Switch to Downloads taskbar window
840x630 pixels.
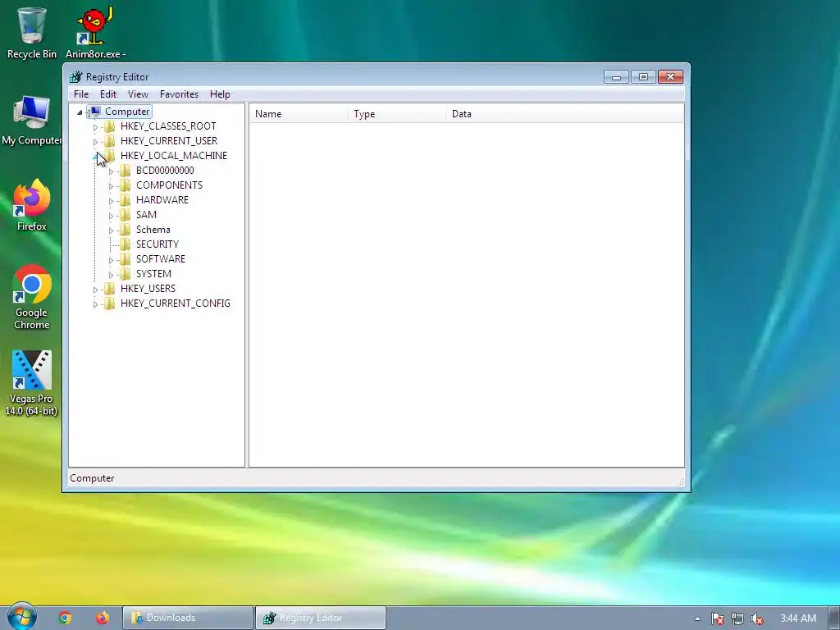click(188, 618)
